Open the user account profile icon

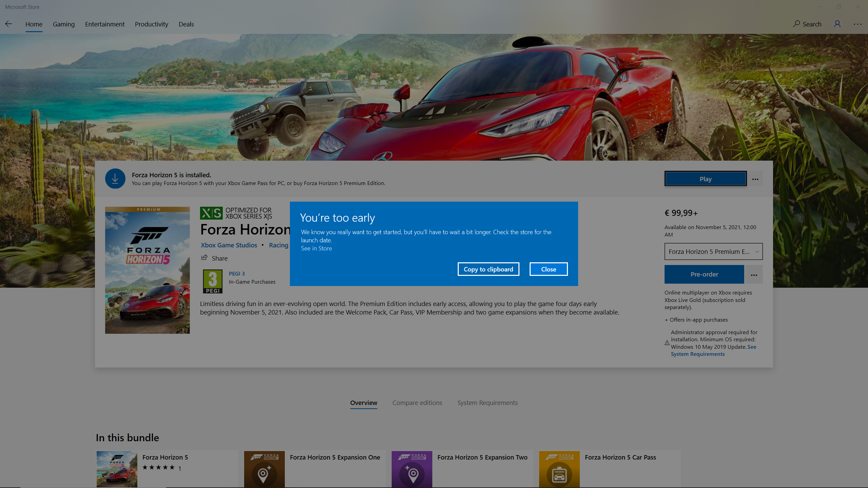837,24
